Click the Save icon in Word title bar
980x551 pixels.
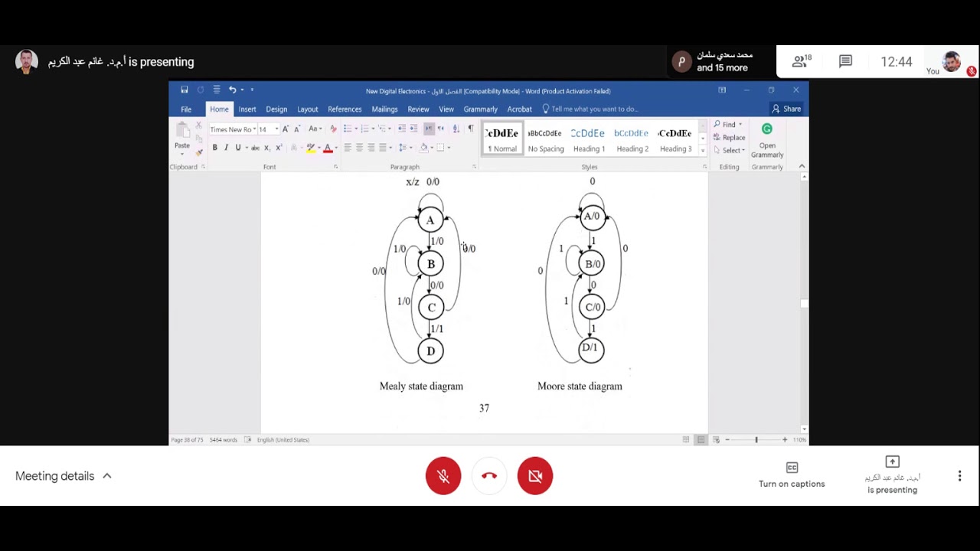pos(185,90)
